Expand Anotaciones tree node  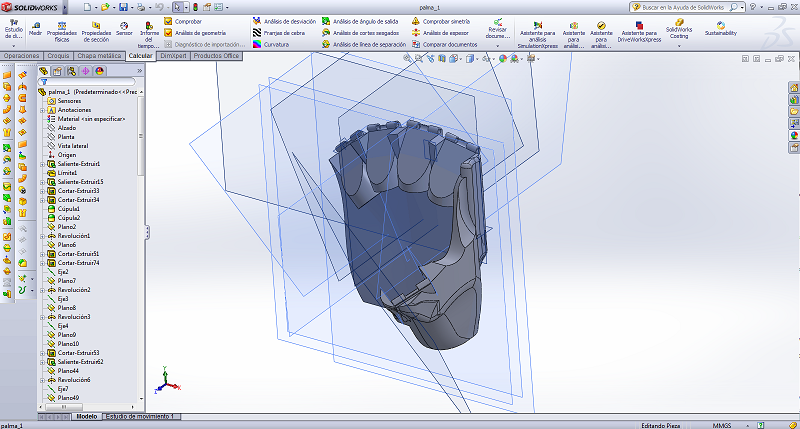[42, 110]
